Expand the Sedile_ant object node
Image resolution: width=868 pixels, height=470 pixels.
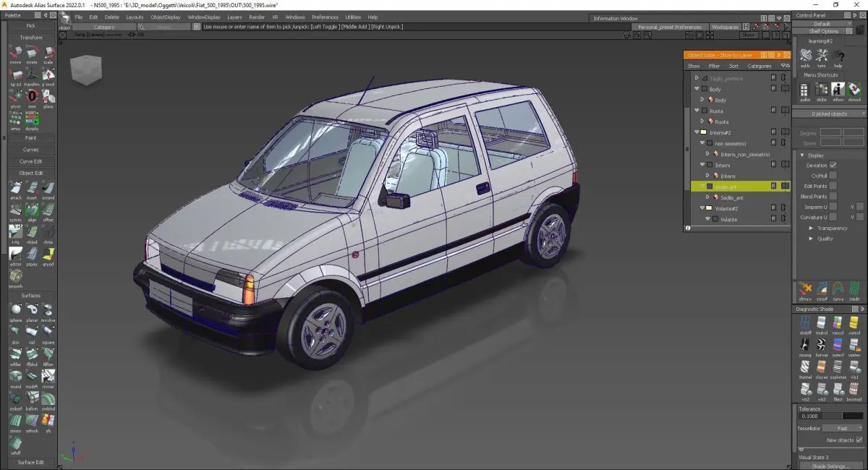point(707,197)
